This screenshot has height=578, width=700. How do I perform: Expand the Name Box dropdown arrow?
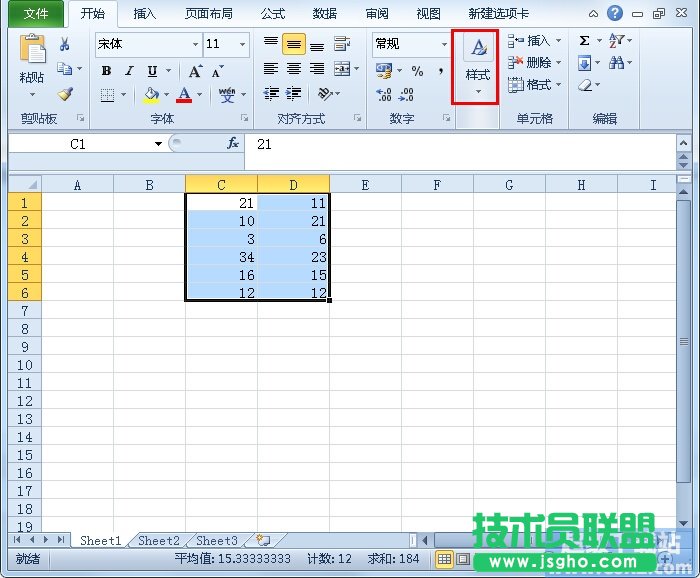pyautogui.click(x=158, y=144)
